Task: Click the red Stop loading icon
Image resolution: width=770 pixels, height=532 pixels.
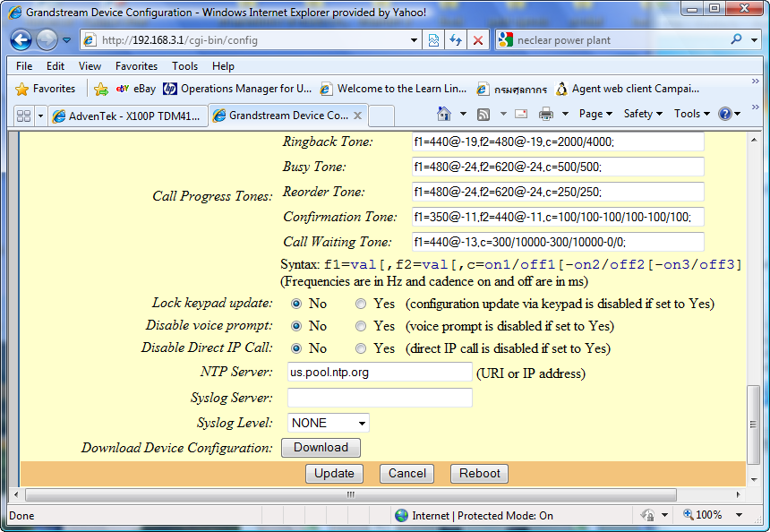Action: coord(477,40)
